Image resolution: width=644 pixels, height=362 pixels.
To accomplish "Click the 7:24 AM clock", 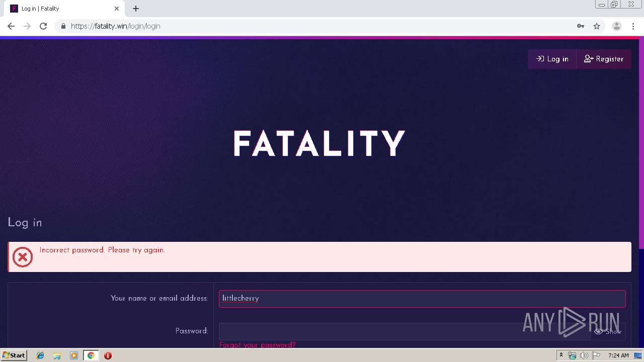I will pyautogui.click(x=618, y=355).
